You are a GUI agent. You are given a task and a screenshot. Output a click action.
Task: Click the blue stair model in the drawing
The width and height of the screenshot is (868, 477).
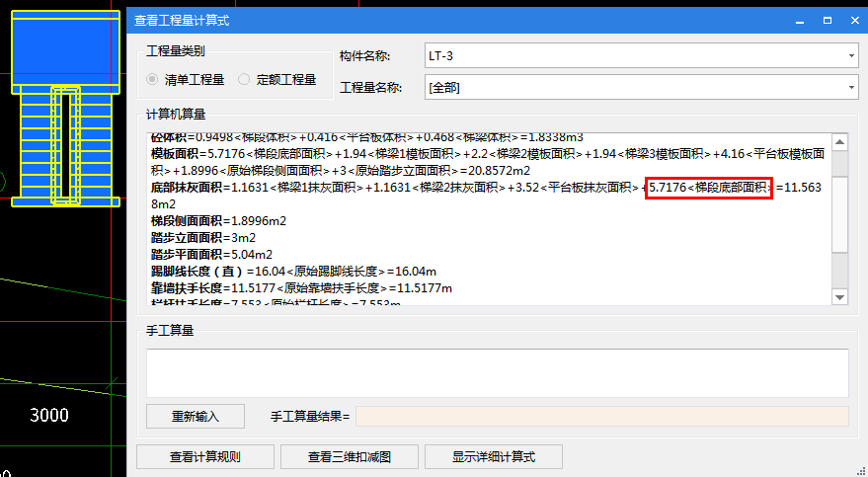pyautogui.click(x=66, y=109)
